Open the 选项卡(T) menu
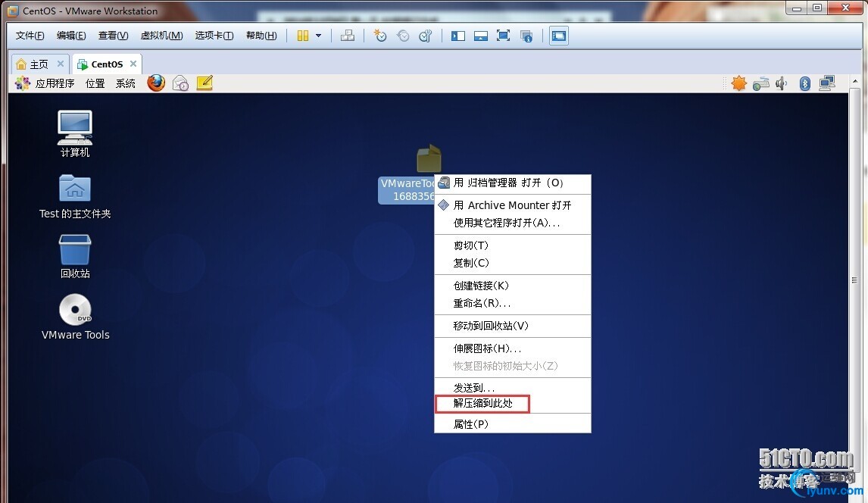 click(214, 36)
